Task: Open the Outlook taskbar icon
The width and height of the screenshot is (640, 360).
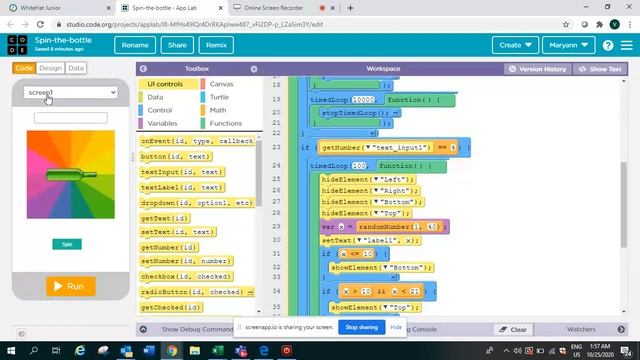Action: click(126, 351)
